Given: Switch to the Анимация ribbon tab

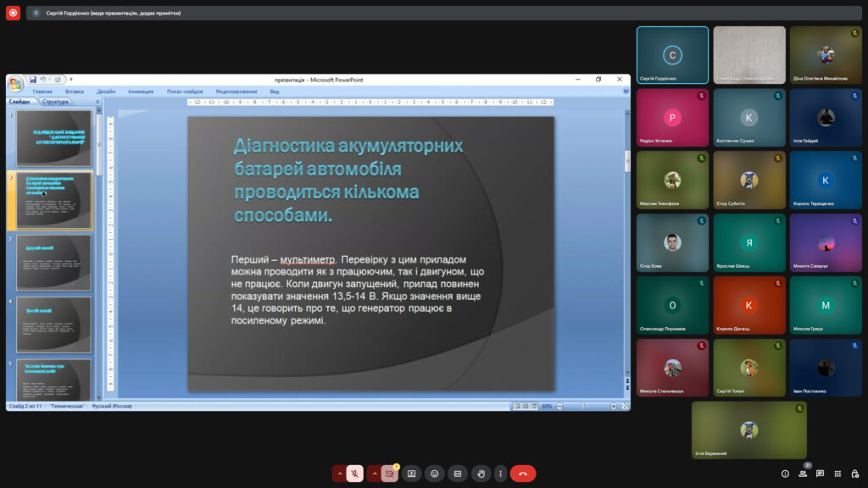Looking at the screenshot, I should 141,91.
